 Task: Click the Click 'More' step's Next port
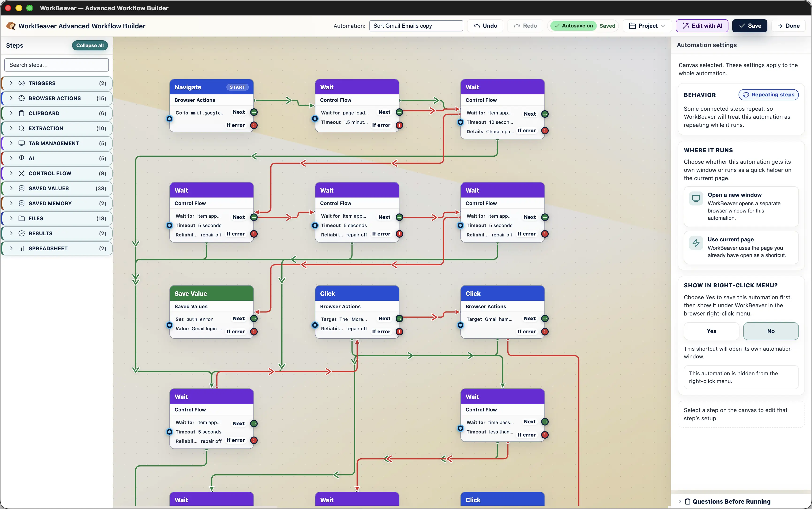[399, 319]
